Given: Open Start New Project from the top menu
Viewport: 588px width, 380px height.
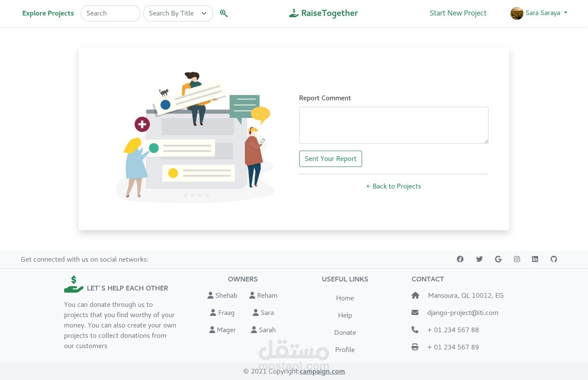Looking at the screenshot, I should pos(458,13).
